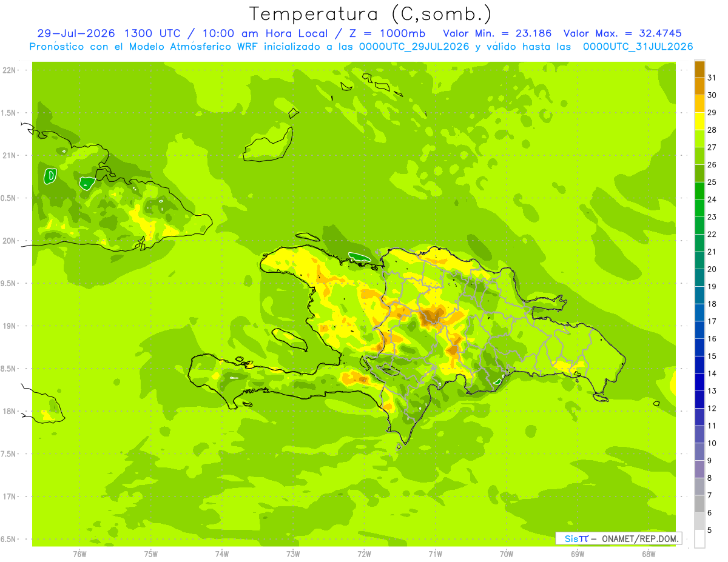Screen dimensions: 728x562
Task: Click the longitude axis label "70W"
Action: (x=506, y=554)
